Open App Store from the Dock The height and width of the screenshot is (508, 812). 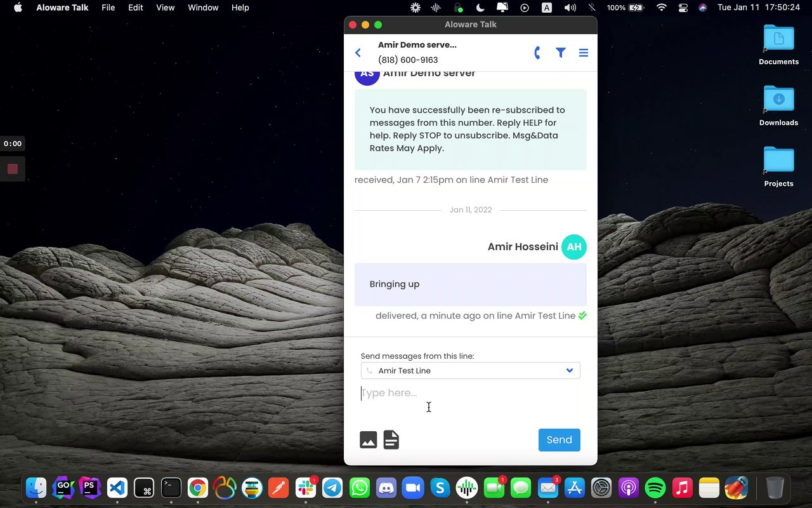[x=575, y=488]
